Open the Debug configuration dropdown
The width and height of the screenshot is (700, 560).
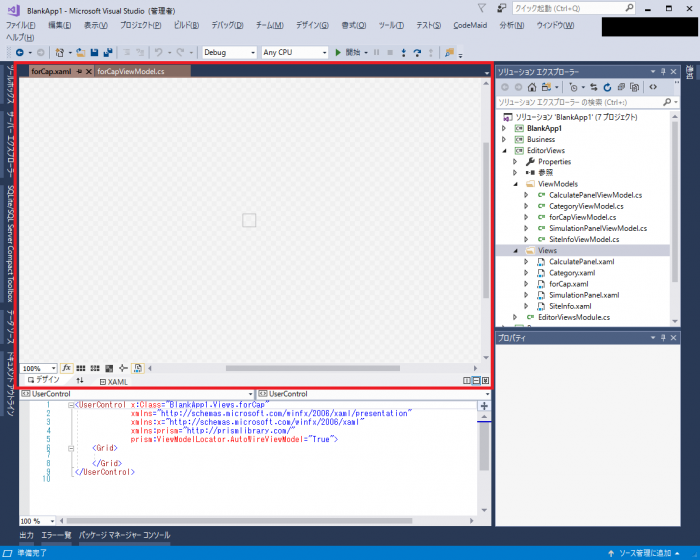pyautogui.click(x=228, y=52)
